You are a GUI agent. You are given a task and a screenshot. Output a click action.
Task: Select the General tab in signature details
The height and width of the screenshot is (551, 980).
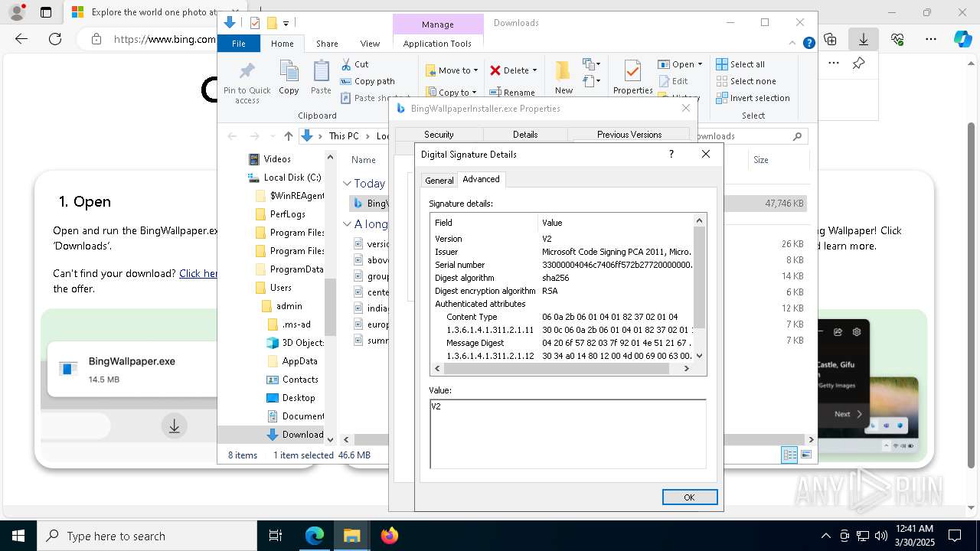[439, 181]
